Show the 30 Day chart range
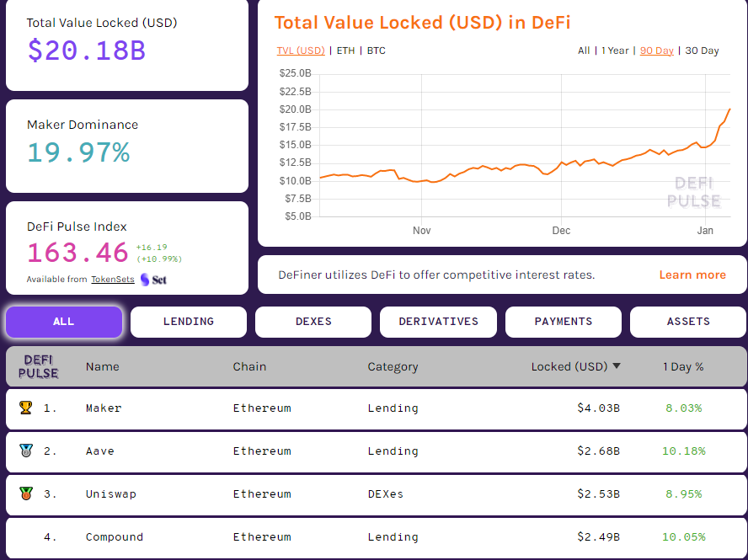The height and width of the screenshot is (560, 748). pos(702,51)
